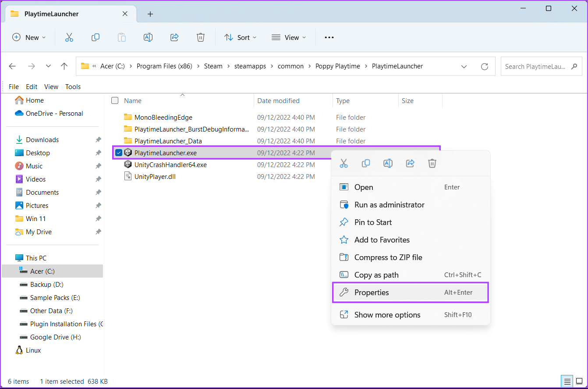The width and height of the screenshot is (588, 389).
Task: Sort by the Name column header
Action: [133, 101]
